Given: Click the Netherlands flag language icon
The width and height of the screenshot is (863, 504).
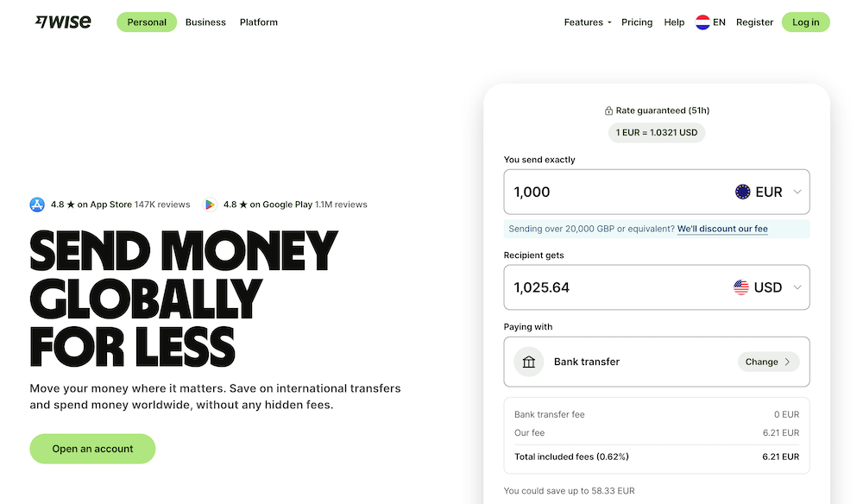Looking at the screenshot, I should (702, 22).
